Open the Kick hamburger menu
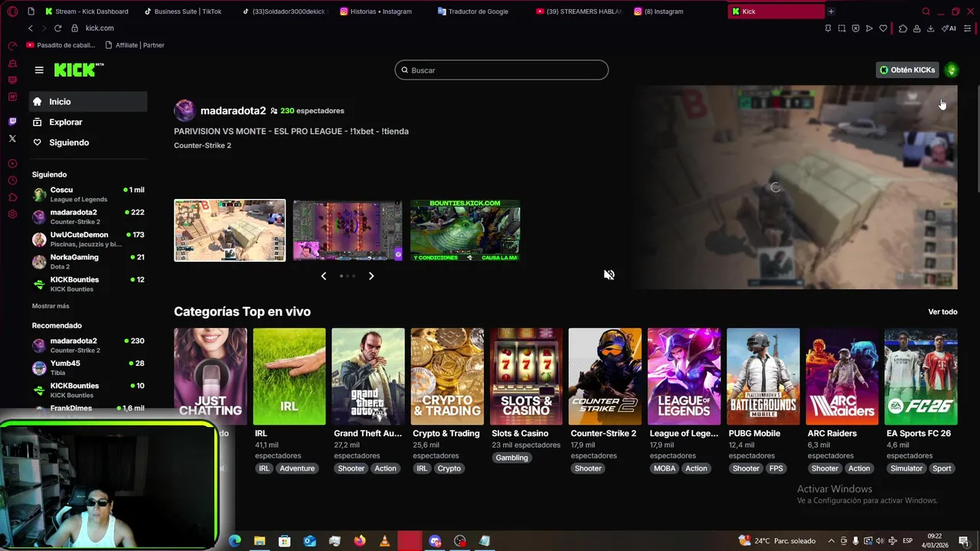 39,70
